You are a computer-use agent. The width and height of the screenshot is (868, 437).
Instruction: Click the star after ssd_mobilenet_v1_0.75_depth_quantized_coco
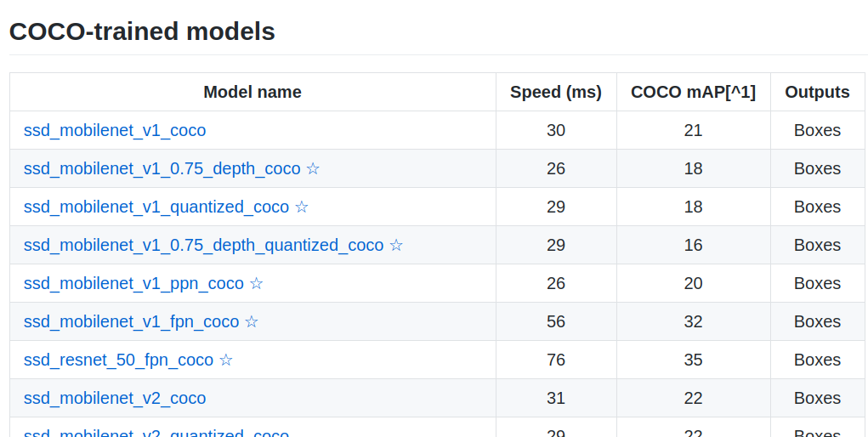pyautogui.click(x=396, y=245)
